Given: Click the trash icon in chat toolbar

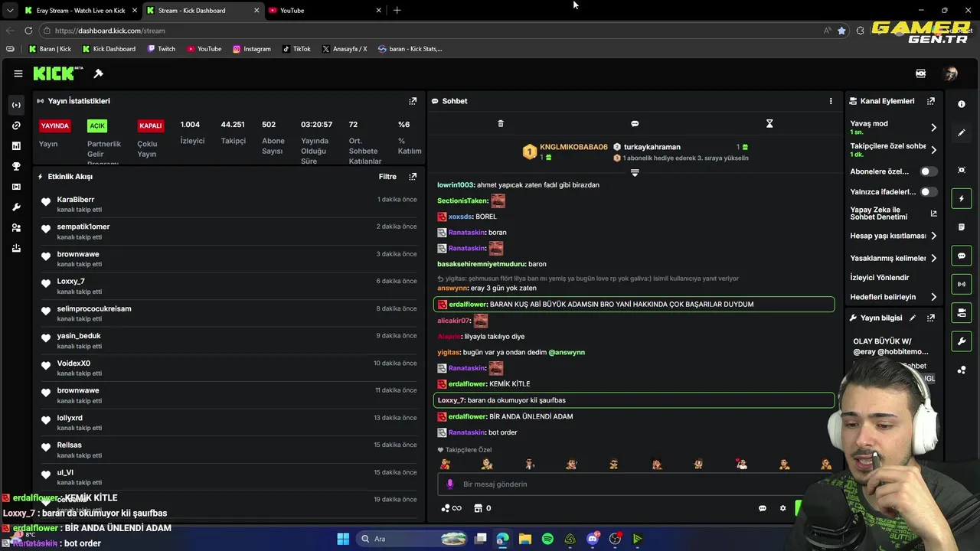Looking at the screenshot, I should pos(501,123).
